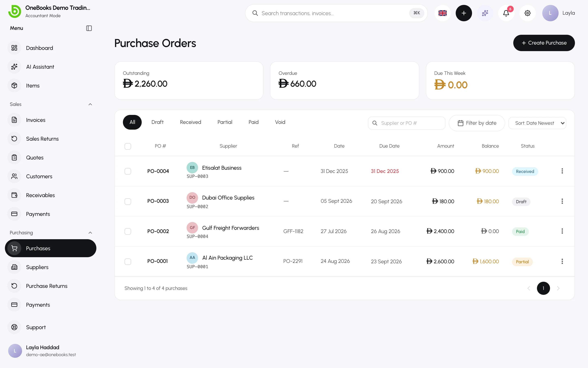Screen dimensions: 588x368
Task: Open Support page
Action: pos(51,327)
